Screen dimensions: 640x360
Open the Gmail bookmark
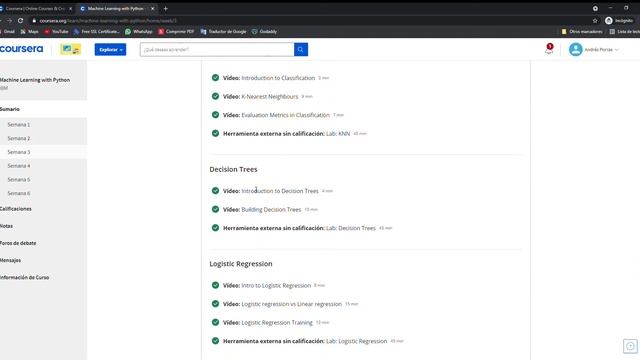(7, 31)
